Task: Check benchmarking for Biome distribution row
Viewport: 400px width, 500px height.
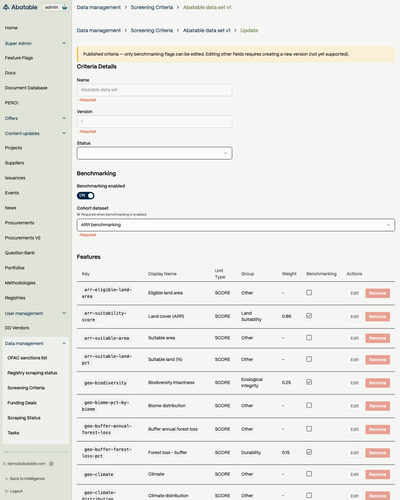Action: point(309,406)
